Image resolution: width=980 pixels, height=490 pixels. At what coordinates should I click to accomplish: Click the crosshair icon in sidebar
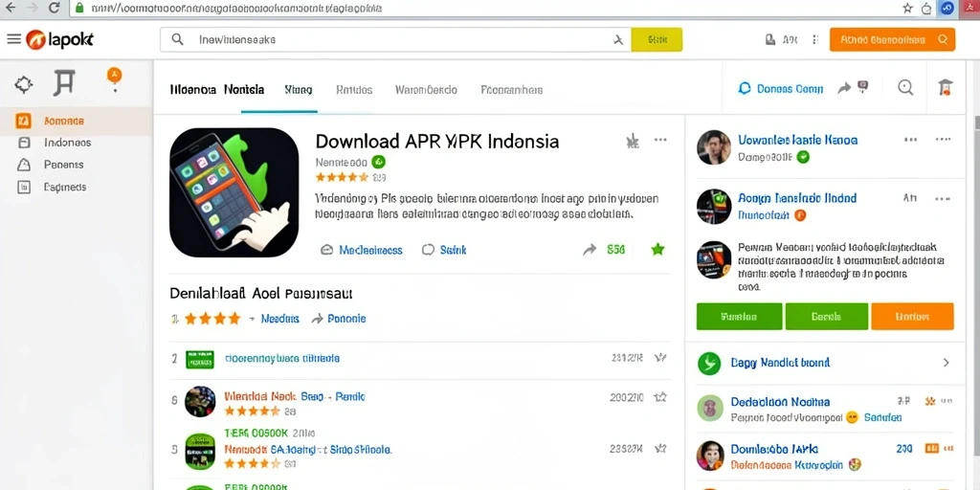coord(24,84)
